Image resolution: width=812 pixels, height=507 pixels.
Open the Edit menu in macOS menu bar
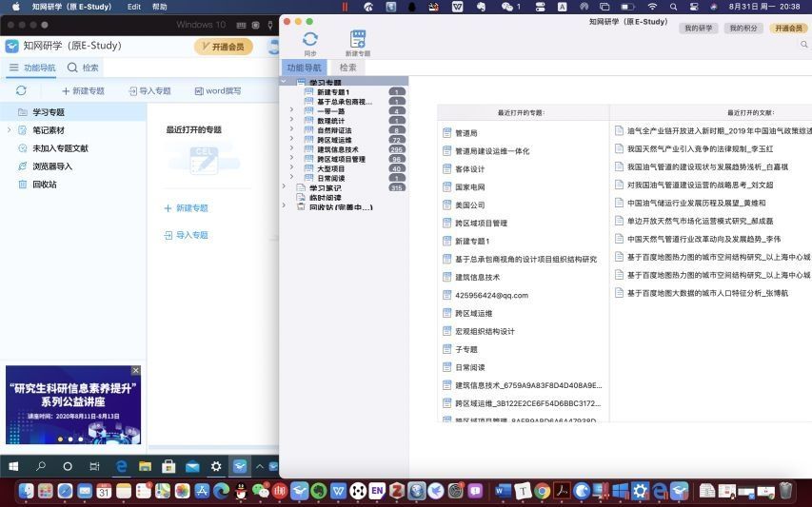(x=134, y=7)
